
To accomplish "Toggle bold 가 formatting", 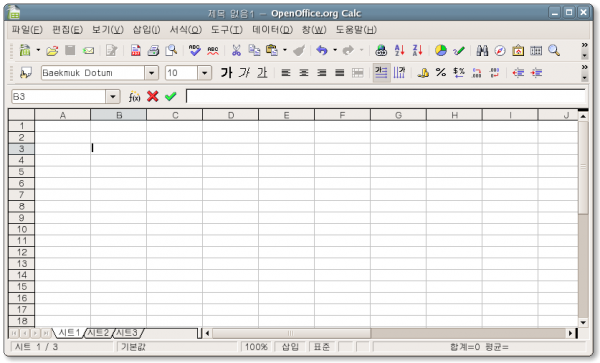I will pyautogui.click(x=226, y=73).
